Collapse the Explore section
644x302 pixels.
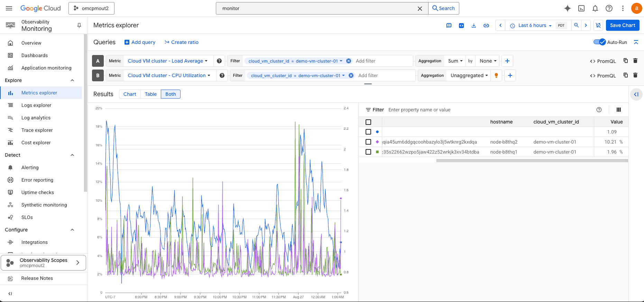click(72, 80)
